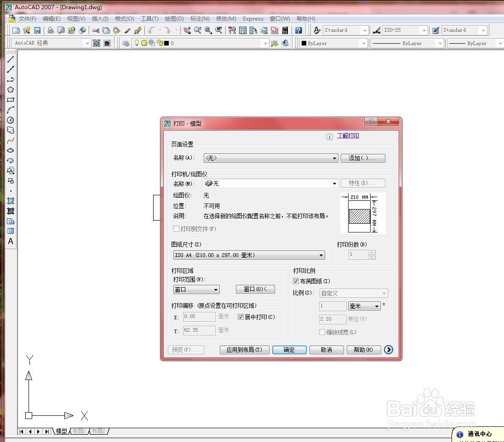504x442 pixels.
Task: Click the 确定 button
Action: [289, 350]
